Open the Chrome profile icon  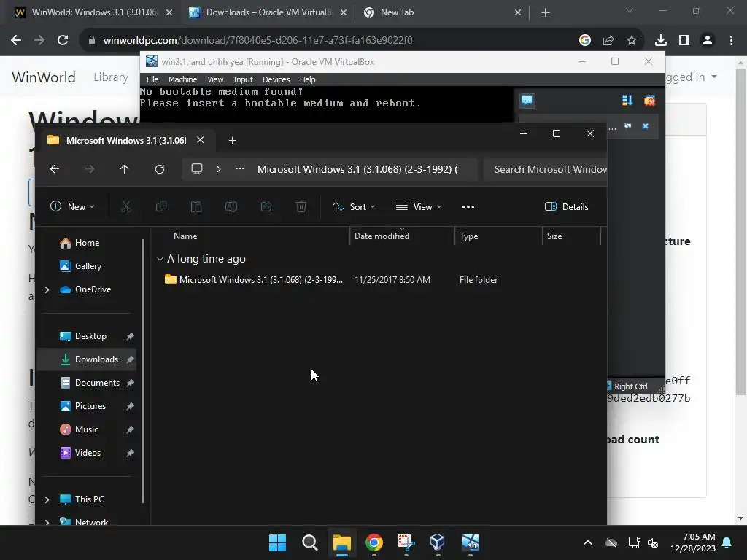(708, 40)
